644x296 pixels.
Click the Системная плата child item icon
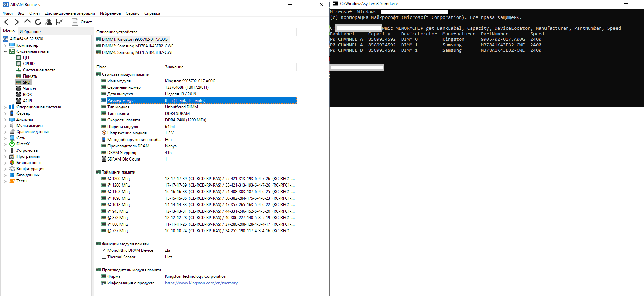click(19, 70)
